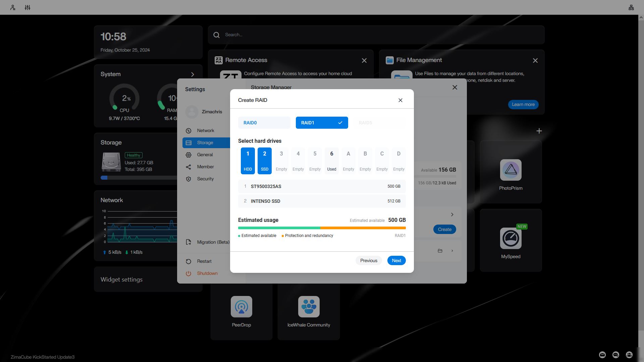Click the user account icon top-left
The image size is (644, 362).
click(13, 7)
